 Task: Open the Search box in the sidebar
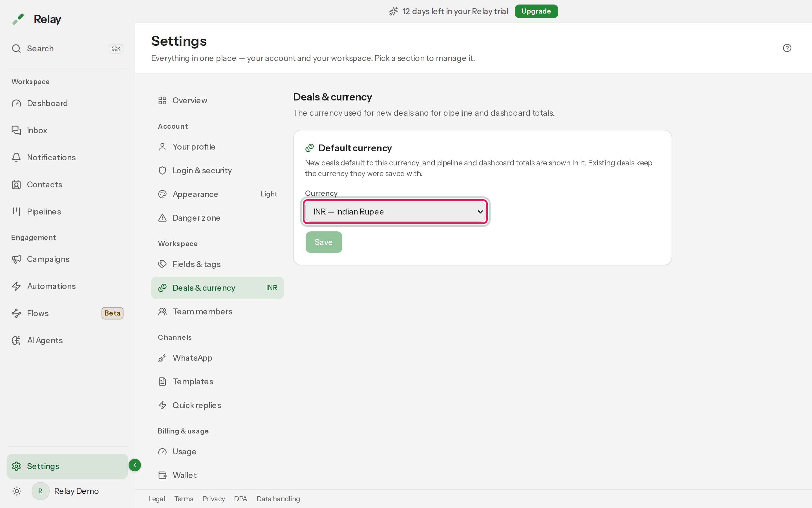[67, 49]
